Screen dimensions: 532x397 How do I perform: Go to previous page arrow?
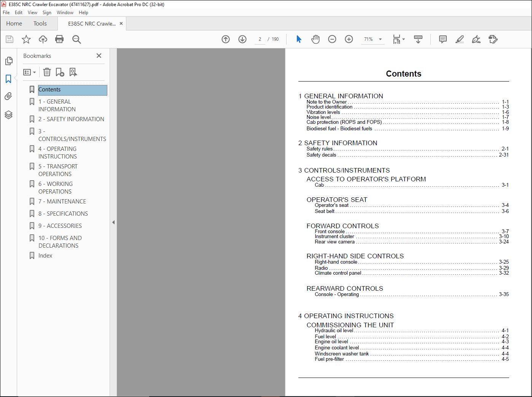(226, 39)
